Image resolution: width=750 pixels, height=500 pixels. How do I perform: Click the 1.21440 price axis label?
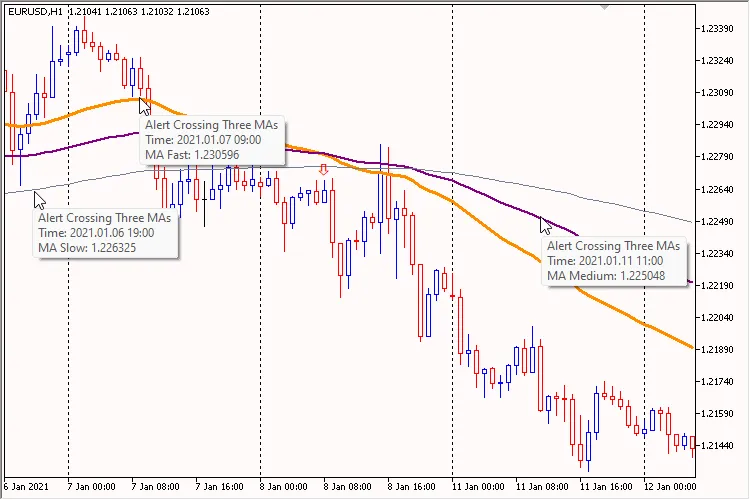pyautogui.click(x=718, y=445)
